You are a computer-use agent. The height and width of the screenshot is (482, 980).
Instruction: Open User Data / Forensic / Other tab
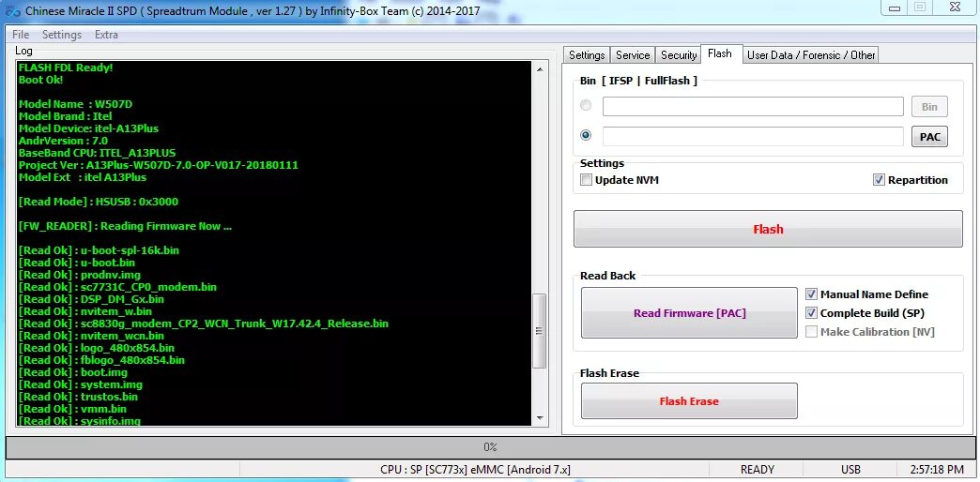click(811, 55)
